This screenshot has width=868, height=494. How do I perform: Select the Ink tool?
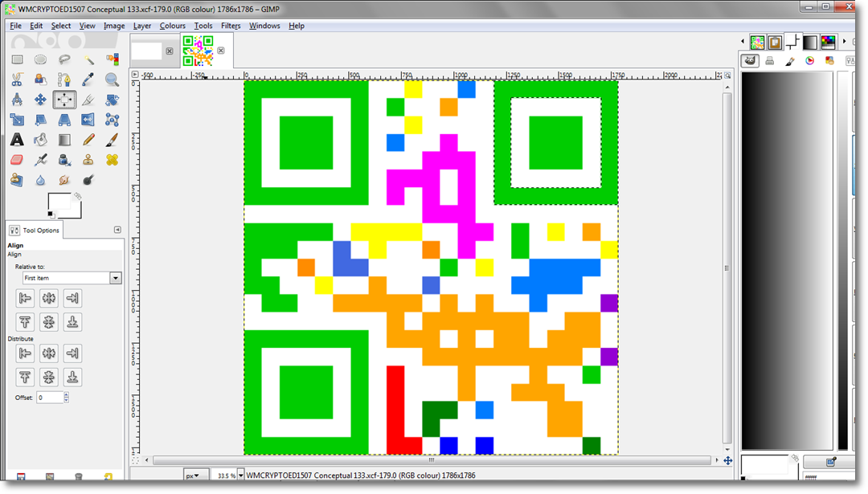click(x=64, y=160)
